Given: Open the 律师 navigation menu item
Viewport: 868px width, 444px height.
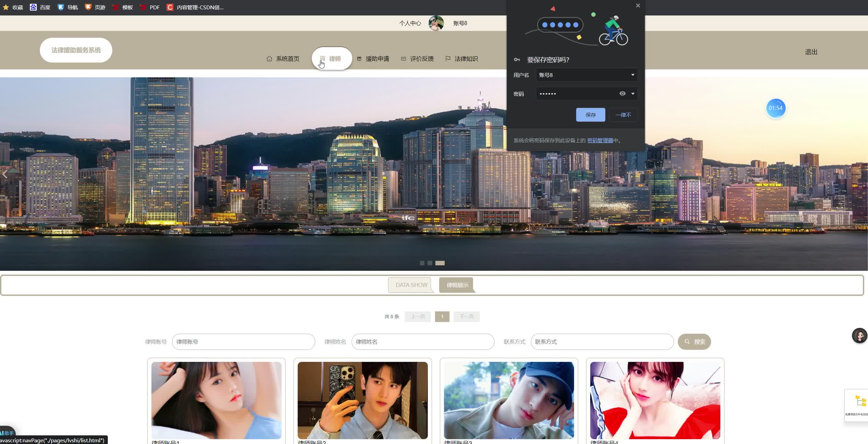Looking at the screenshot, I should tap(332, 59).
